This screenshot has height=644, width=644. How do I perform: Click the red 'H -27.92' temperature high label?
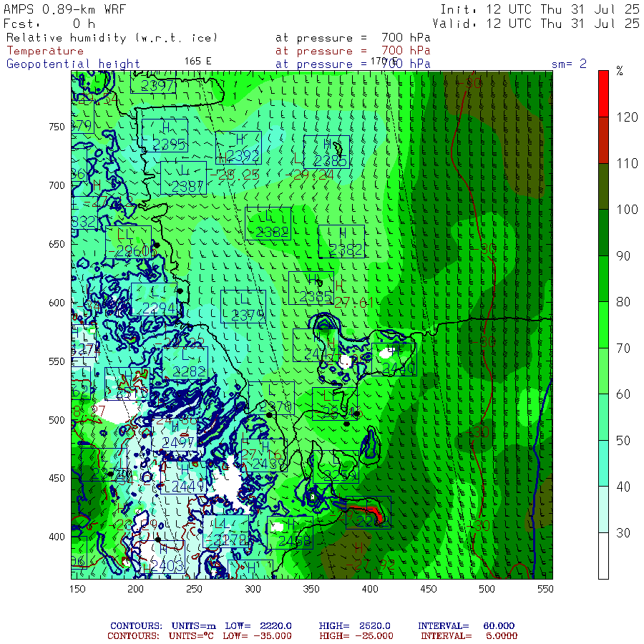coord(370,557)
